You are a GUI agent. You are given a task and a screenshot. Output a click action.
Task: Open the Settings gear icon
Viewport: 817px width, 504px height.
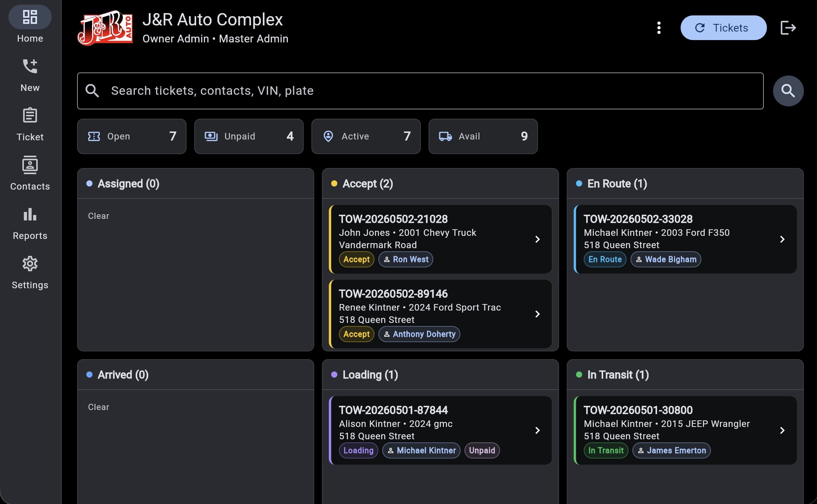(x=30, y=264)
